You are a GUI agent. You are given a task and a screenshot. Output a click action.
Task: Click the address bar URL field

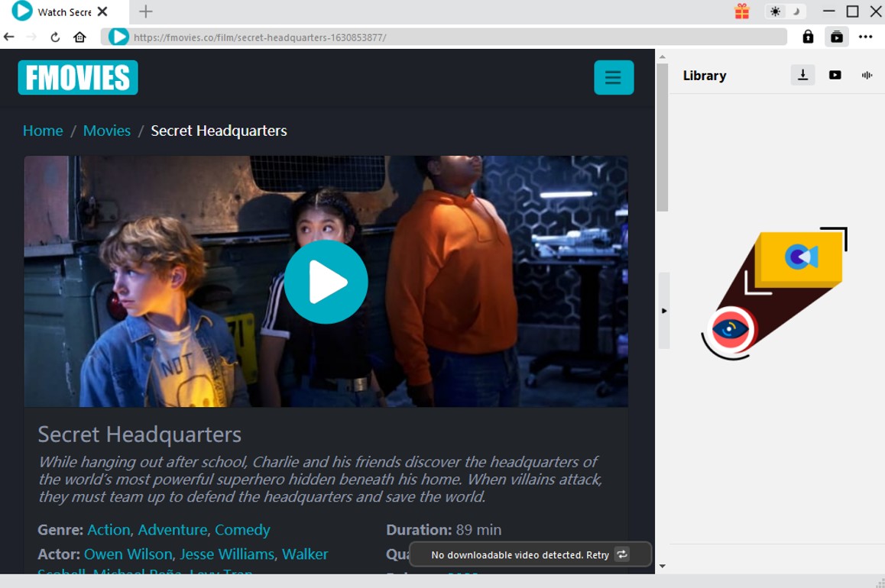coord(443,37)
